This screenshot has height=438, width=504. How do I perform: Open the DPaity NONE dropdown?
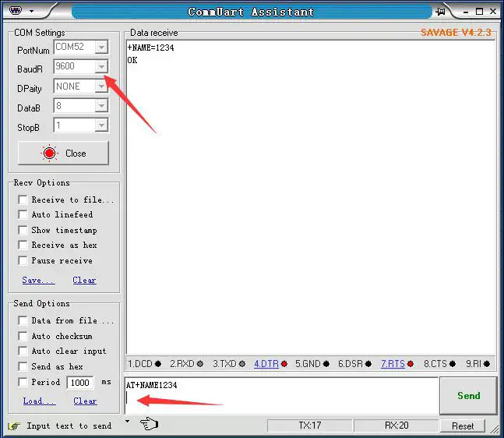coord(101,87)
